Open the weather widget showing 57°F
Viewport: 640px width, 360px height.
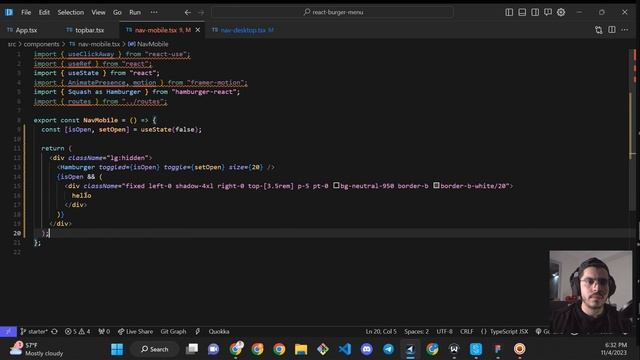[x=36, y=349]
